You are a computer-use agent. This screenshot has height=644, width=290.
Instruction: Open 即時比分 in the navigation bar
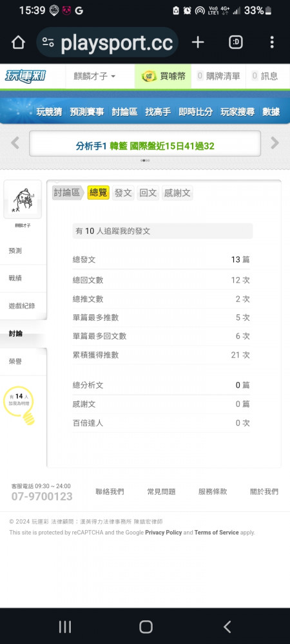pos(195,111)
